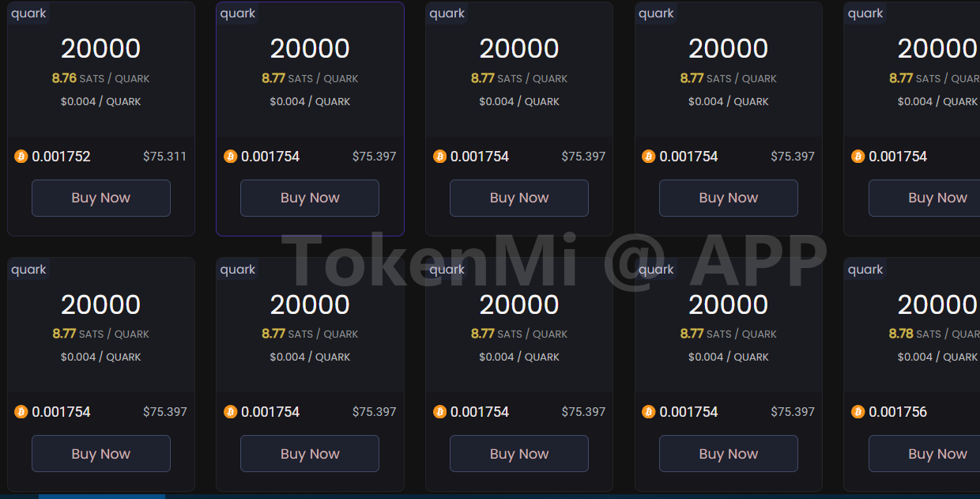Select Bitcoin icon in the purple-highlighted card
Viewport: 980px width, 499px height.
tap(231, 157)
